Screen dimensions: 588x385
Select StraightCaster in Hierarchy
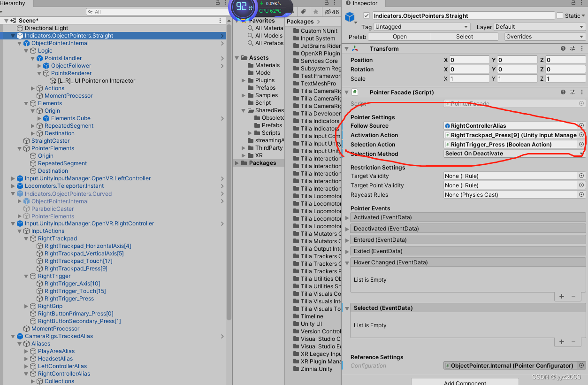point(50,141)
